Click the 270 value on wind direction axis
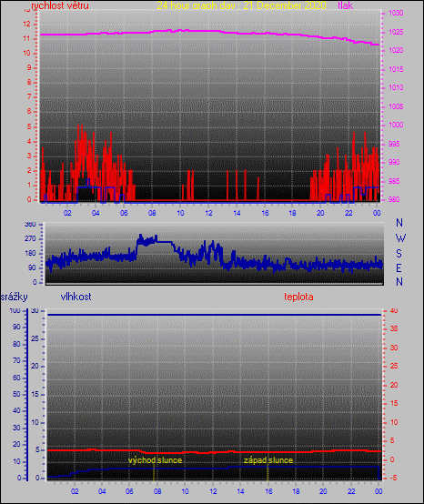This screenshot has height=504, width=424. point(30,239)
